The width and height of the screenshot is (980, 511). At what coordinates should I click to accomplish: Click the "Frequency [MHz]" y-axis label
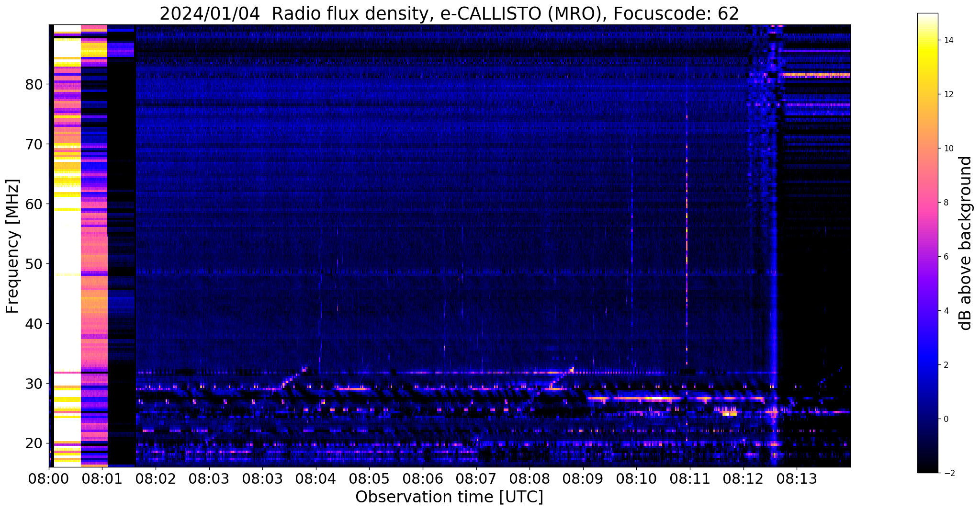[13, 246]
